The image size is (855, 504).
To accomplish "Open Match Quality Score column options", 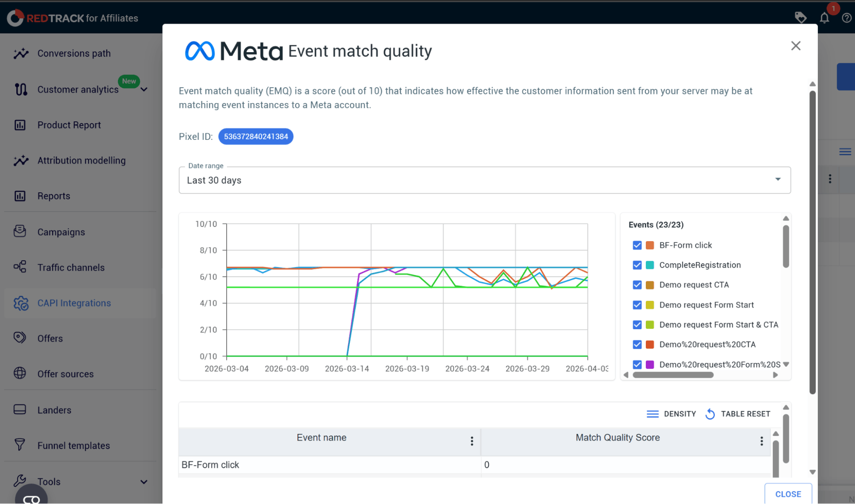I will [761, 441].
